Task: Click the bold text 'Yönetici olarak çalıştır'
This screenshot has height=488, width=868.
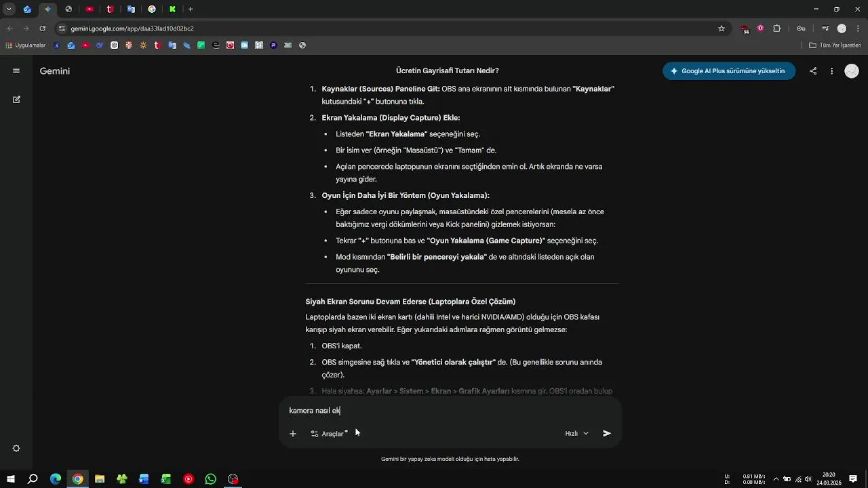Action: (454, 363)
